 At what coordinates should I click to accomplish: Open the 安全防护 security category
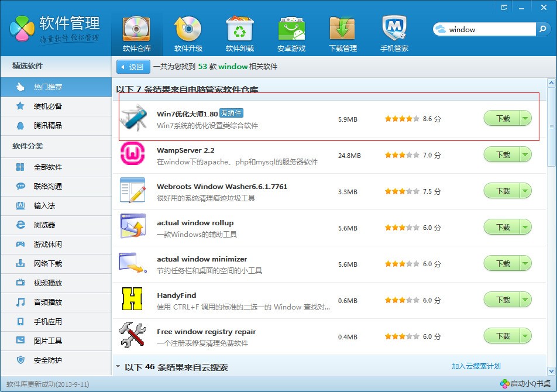[x=56, y=360]
